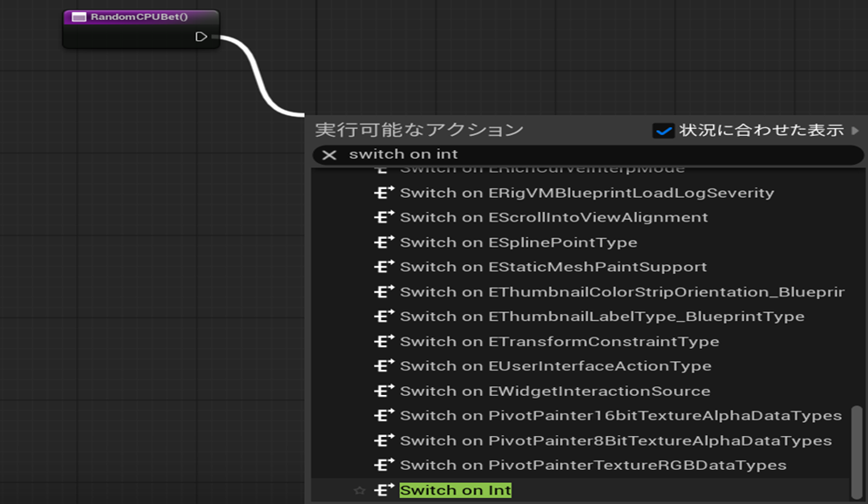The height and width of the screenshot is (504, 868).
Task: Clear the search with the X icon
Action: [329, 154]
